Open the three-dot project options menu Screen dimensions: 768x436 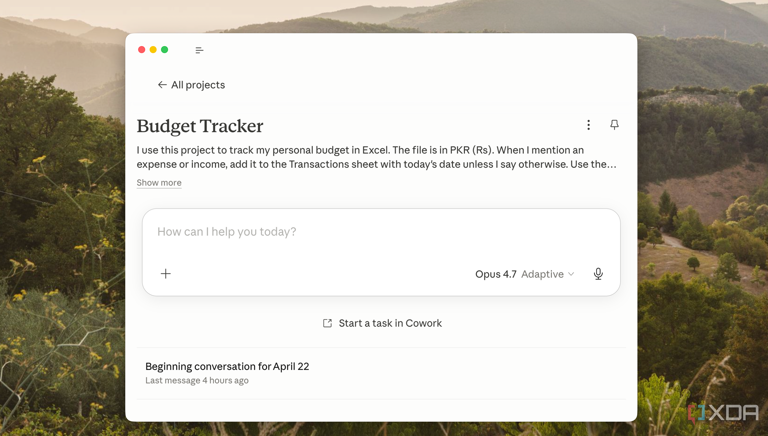[588, 125]
